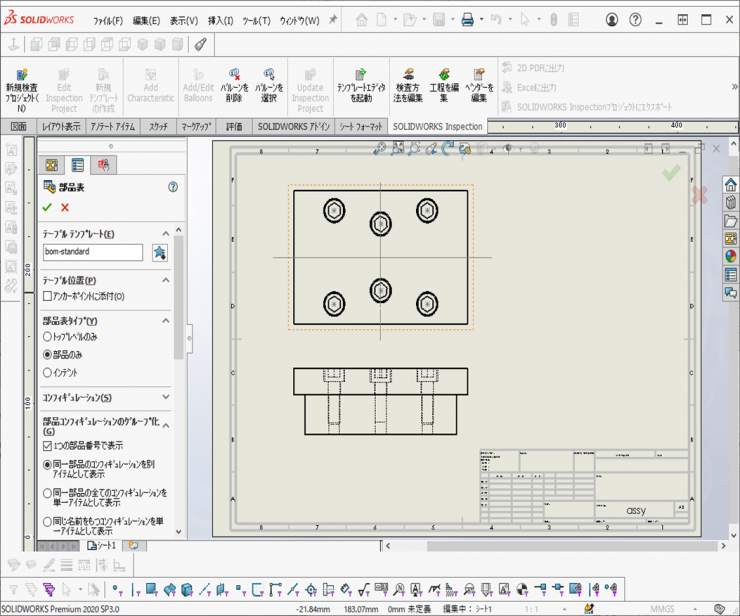Expand the コンフィギュレーション section

click(165, 397)
